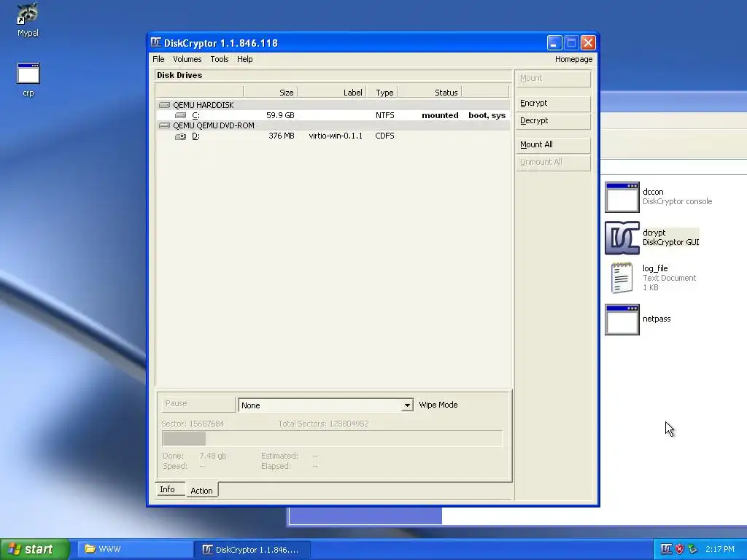Click the Encrypt button
This screenshot has height=560, width=747.
553,103
